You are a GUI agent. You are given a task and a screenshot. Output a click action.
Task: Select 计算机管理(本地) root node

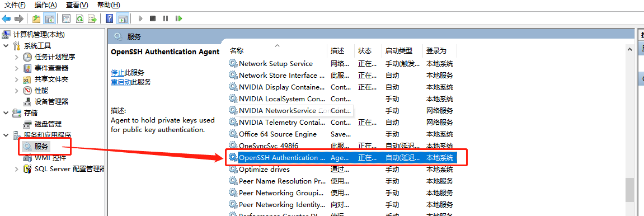[x=39, y=35]
